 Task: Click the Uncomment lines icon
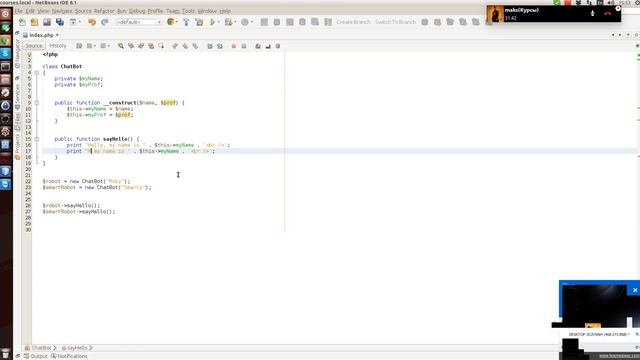point(268,46)
